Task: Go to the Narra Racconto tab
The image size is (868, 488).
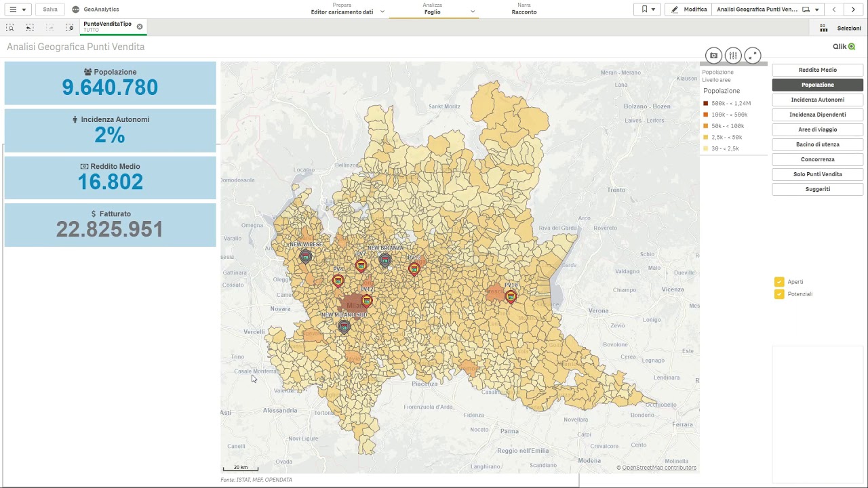Action: click(x=524, y=9)
